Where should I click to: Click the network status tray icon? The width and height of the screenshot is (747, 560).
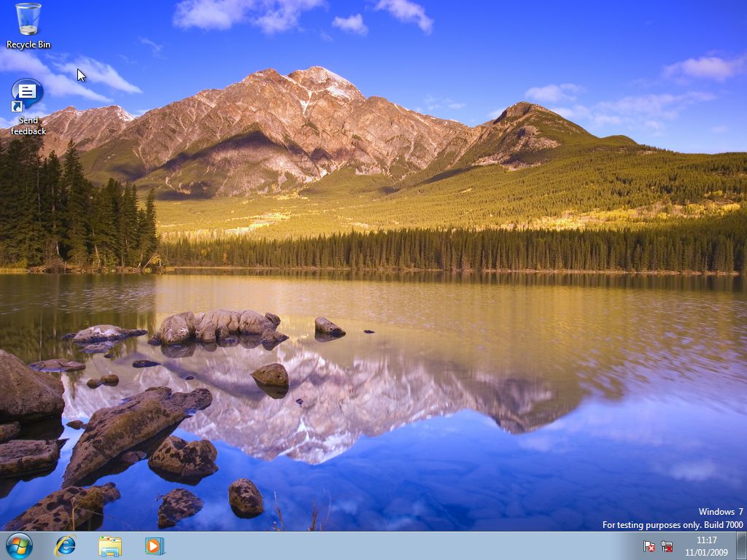tap(667, 546)
